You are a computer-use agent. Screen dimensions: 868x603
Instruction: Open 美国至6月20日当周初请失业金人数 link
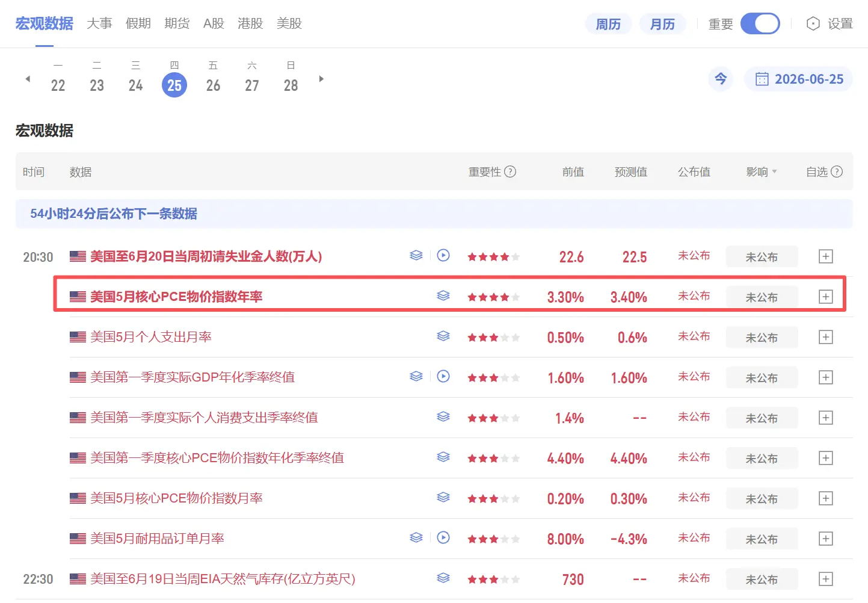206,256
